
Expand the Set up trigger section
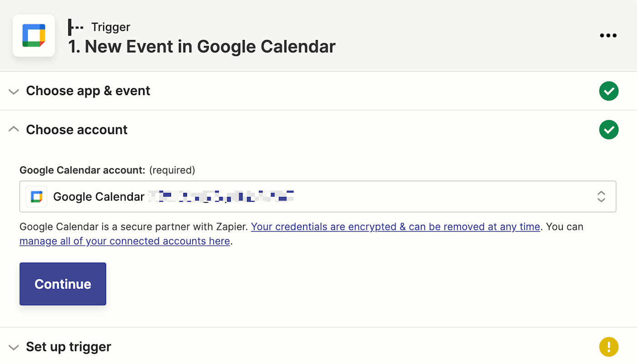(14, 347)
